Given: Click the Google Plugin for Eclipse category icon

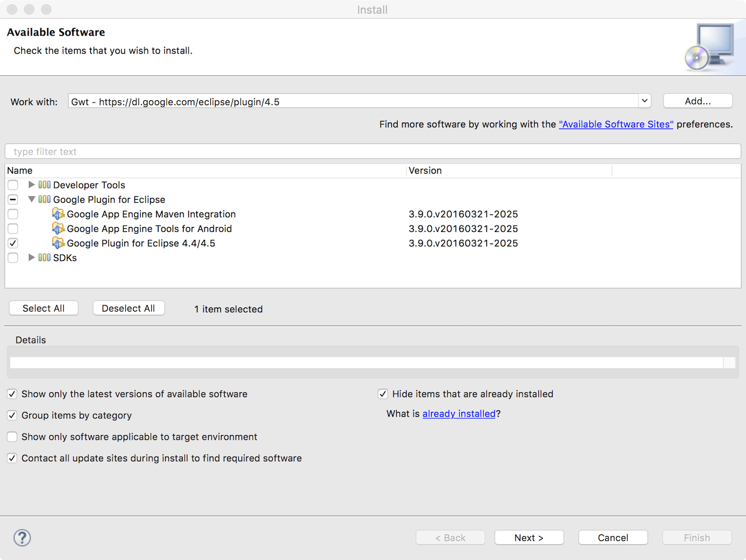Looking at the screenshot, I should (45, 200).
